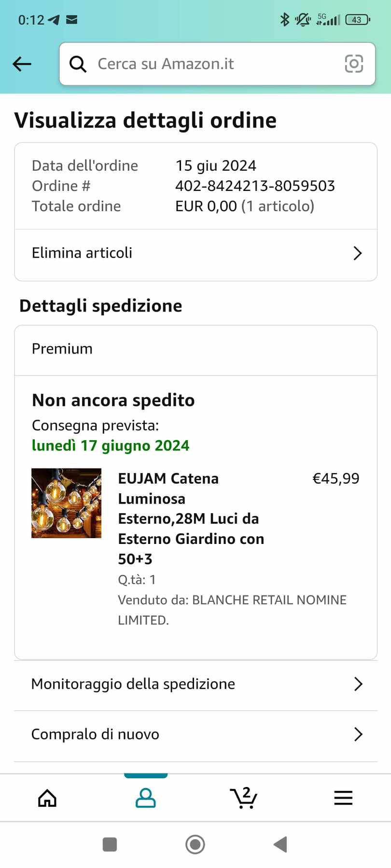Tap the string lights product thumbnail
This screenshot has width=391, height=868.
(67, 503)
